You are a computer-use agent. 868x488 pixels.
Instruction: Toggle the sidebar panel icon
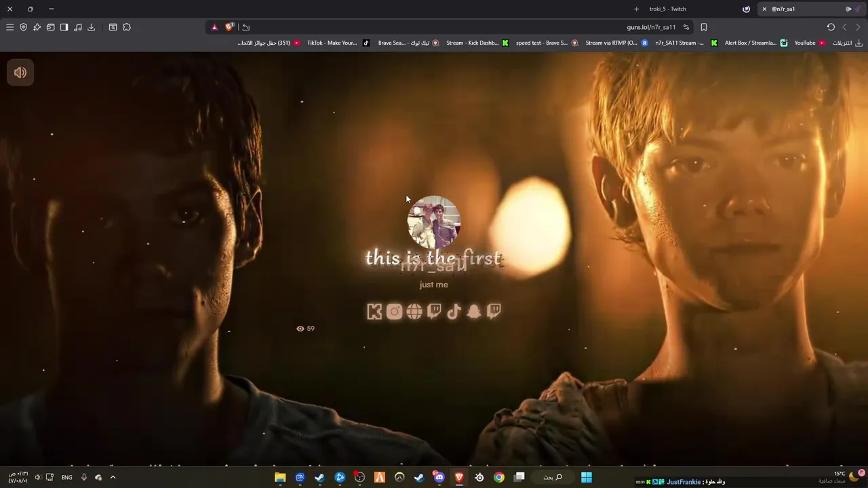tap(64, 27)
